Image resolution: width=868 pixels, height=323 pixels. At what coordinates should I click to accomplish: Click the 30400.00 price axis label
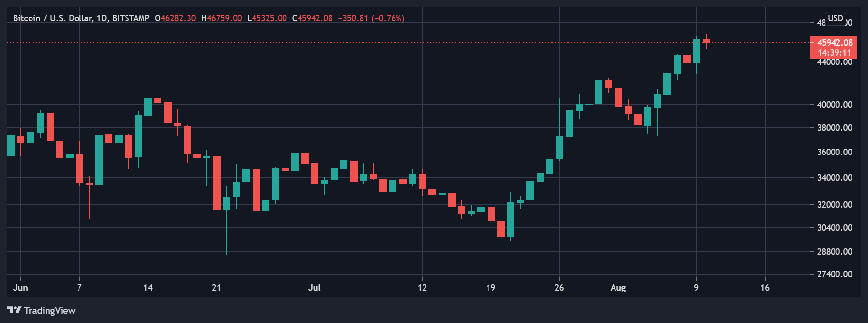[835, 227]
